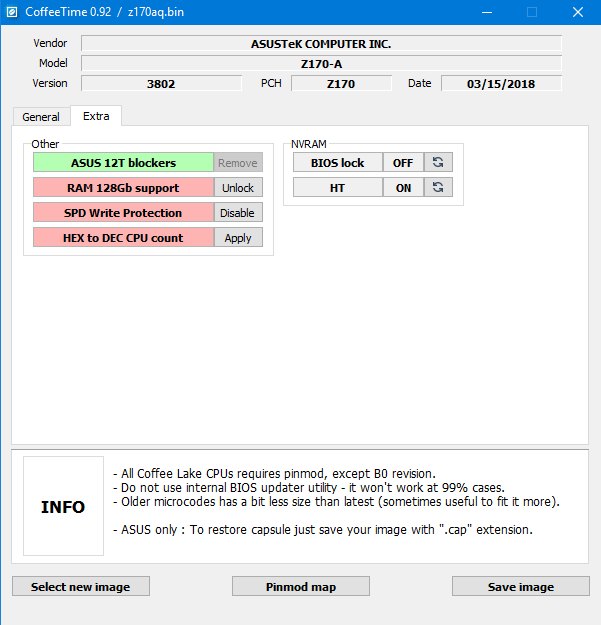Click the PCH field Z170
The width and height of the screenshot is (601, 625).
pos(341,83)
